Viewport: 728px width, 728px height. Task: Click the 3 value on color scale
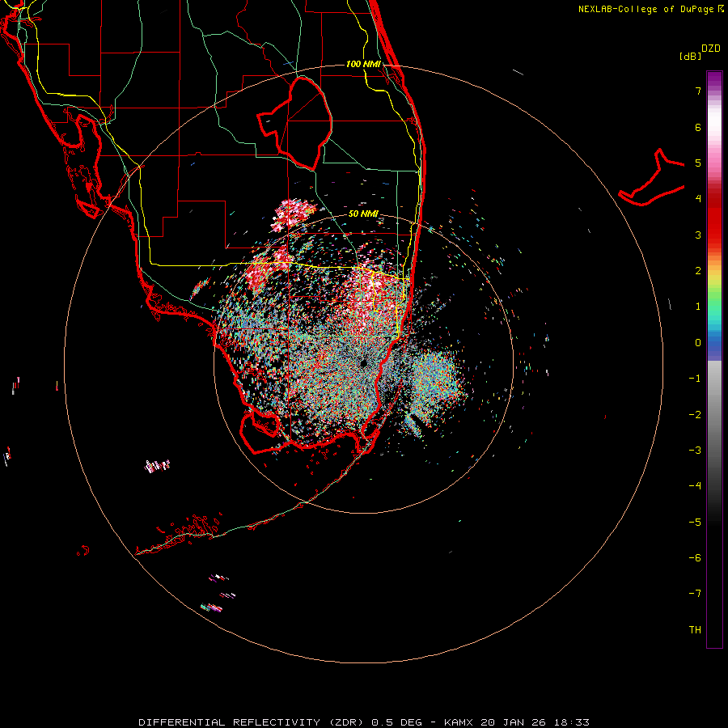point(698,235)
